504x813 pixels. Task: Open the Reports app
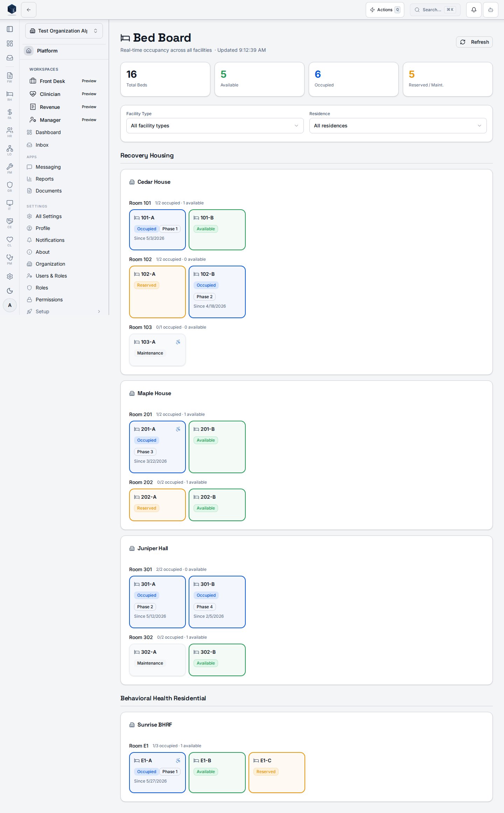(44, 179)
